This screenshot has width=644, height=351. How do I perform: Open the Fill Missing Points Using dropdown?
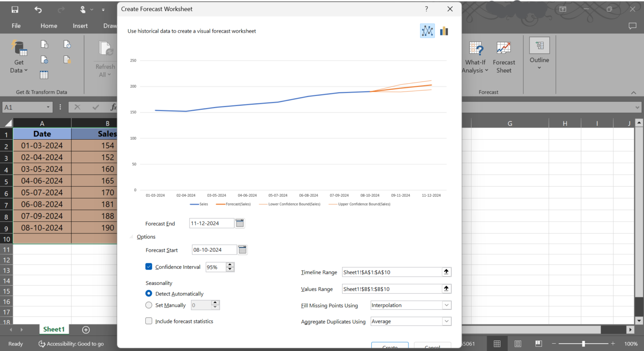tap(445, 305)
